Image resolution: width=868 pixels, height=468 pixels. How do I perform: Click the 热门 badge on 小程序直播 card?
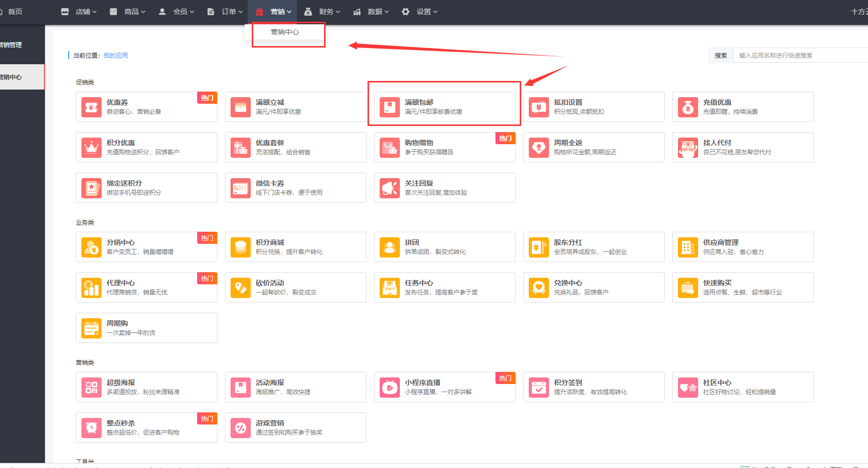(x=506, y=378)
